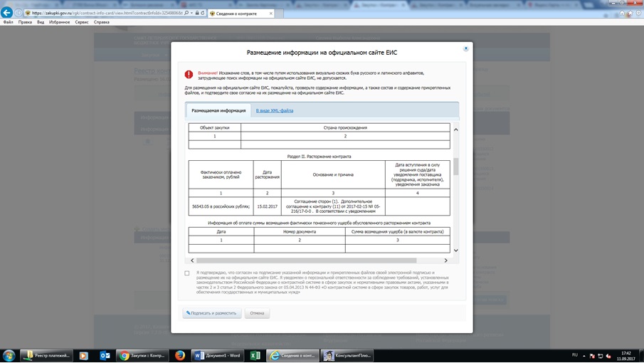Click the table scroll down arrow
The width and height of the screenshot is (644, 363).
click(455, 251)
